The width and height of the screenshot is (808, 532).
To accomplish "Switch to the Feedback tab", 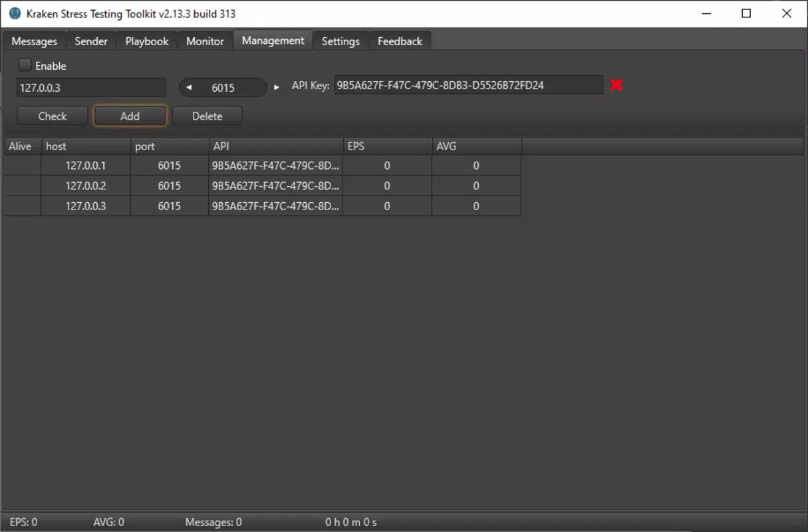I will [400, 41].
